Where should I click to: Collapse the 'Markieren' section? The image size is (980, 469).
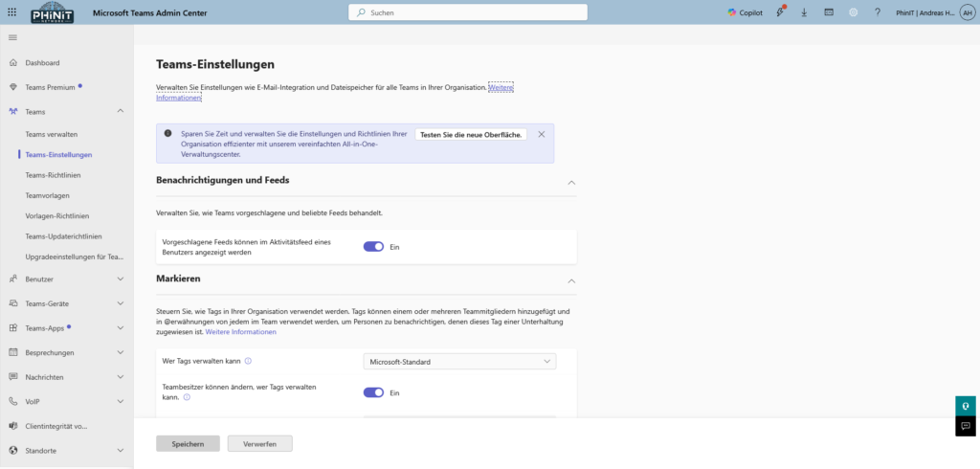click(571, 281)
